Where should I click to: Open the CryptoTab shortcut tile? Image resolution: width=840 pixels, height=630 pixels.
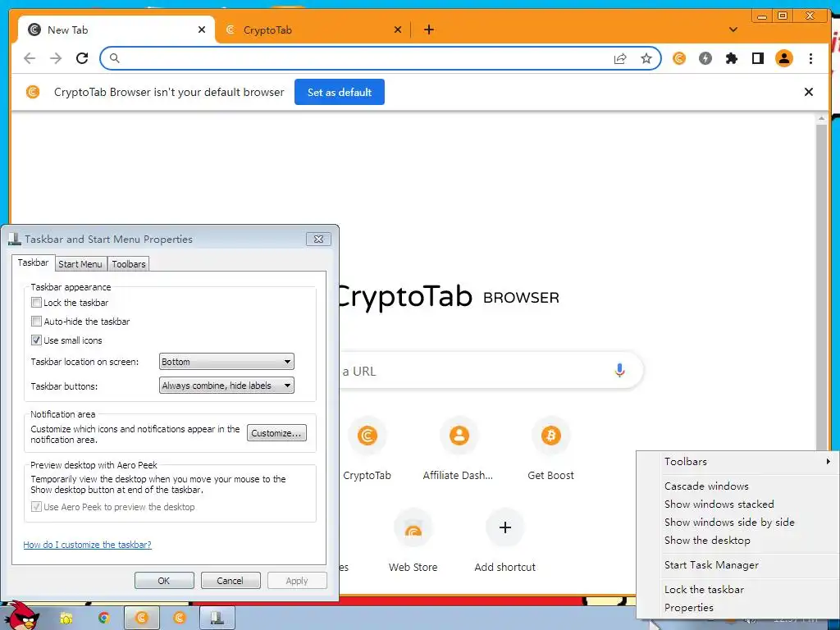367,449
